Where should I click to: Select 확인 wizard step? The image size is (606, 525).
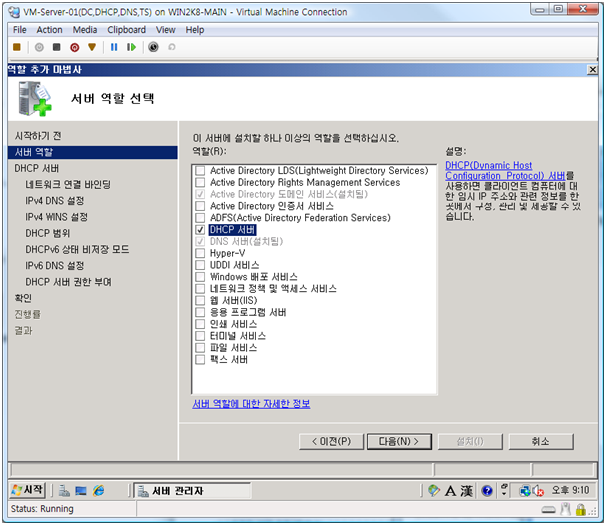click(x=23, y=298)
